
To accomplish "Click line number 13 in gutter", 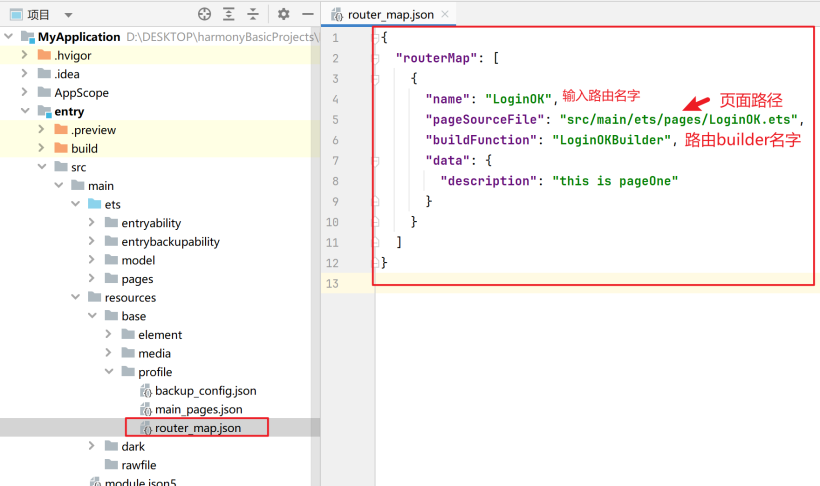I will 332,284.
